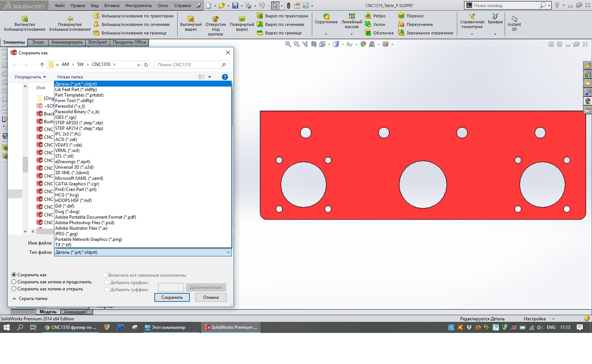Choose STEP AP214 file type
This screenshot has width=592, height=364.
pos(143,128)
